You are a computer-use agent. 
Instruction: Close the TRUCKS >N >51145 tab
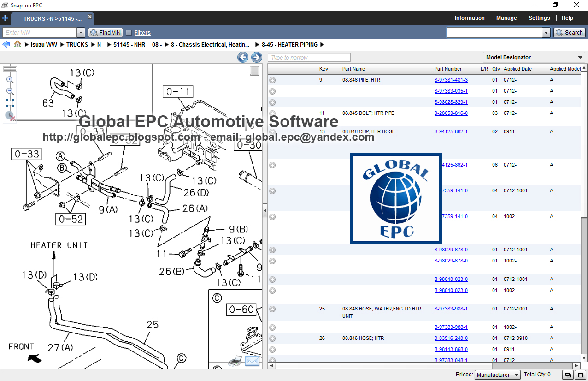click(90, 17)
